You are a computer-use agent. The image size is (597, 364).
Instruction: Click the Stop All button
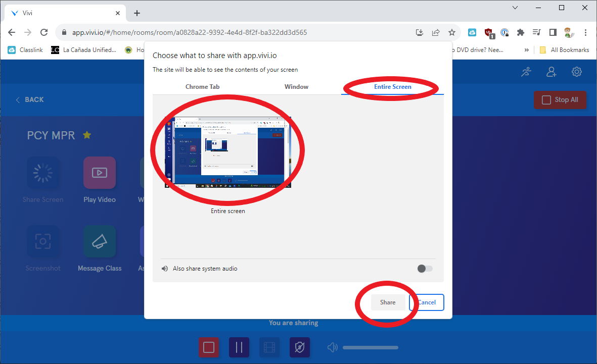(x=560, y=99)
